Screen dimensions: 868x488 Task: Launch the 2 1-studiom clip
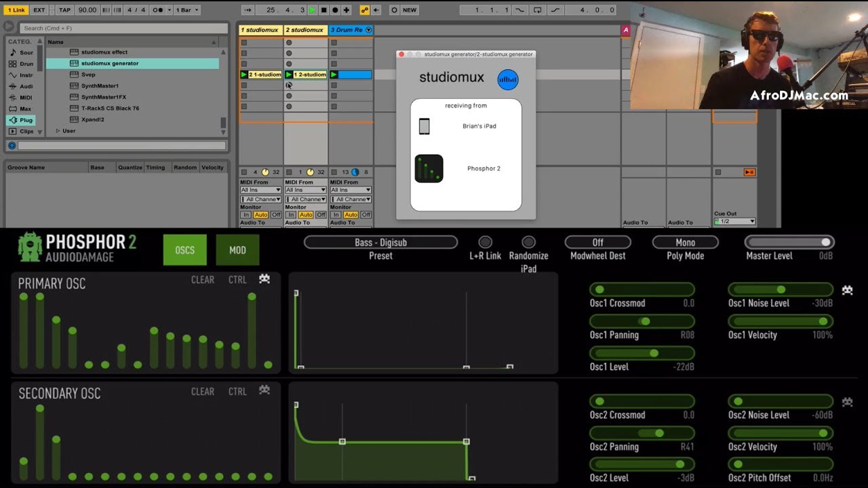(244, 75)
